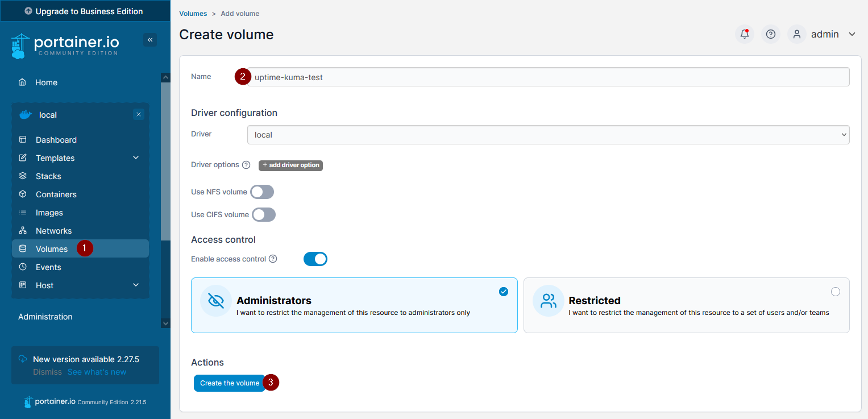Open the Driver dropdown list
Screen dimensions: 868x419
coord(548,135)
